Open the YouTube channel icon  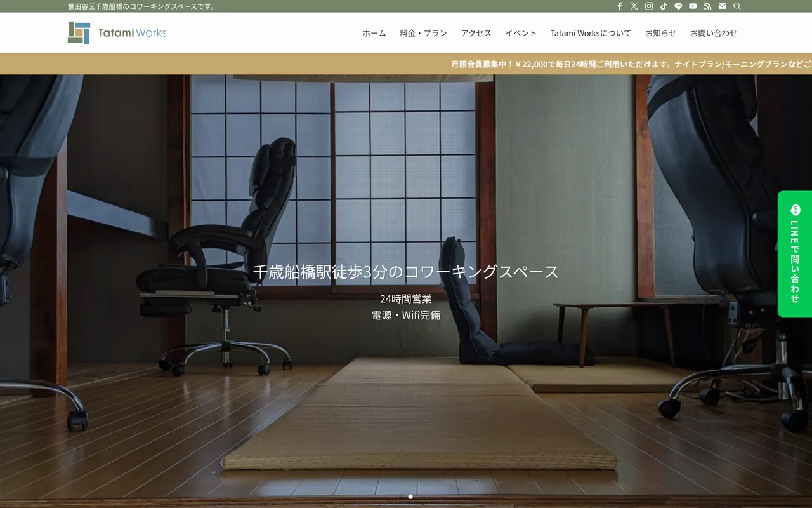pyautogui.click(x=693, y=6)
